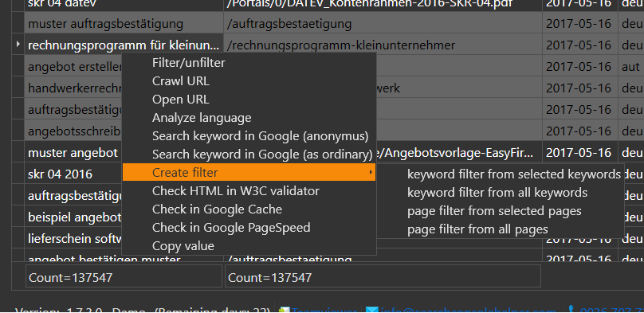This screenshot has width=644, height=313.
Task: Select keyword cell starting 'angebot ersteller'
Action: click(x=74, y=66)
